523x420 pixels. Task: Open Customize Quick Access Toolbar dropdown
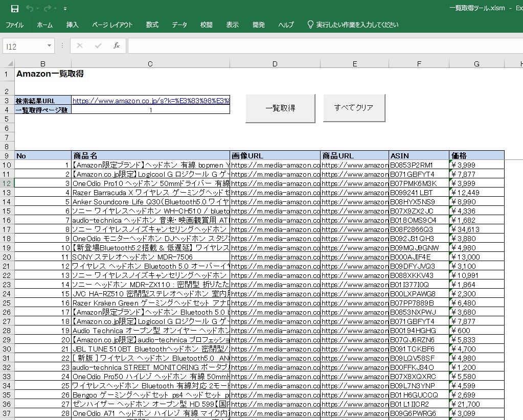[x=65, y=9]
